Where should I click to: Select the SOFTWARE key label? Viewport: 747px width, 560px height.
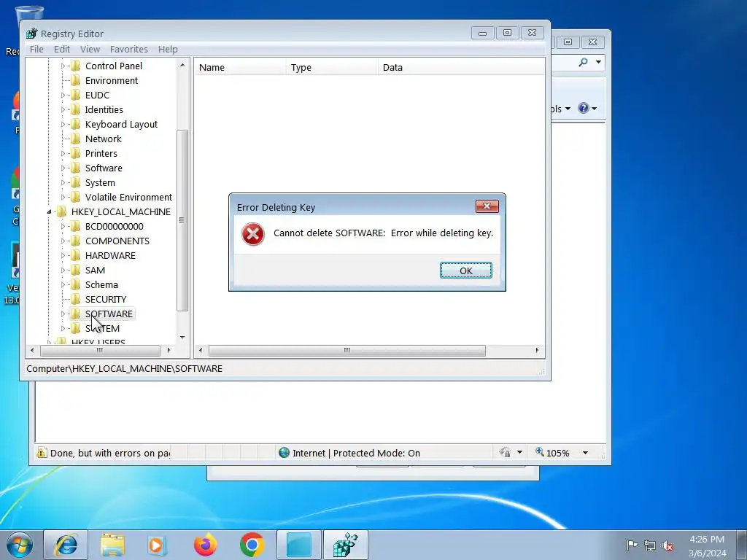point(109,314)
